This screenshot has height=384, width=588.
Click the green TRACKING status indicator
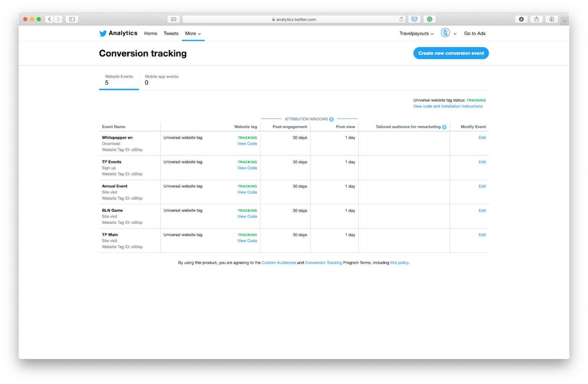pyautogui.click(x=476, y=100)
